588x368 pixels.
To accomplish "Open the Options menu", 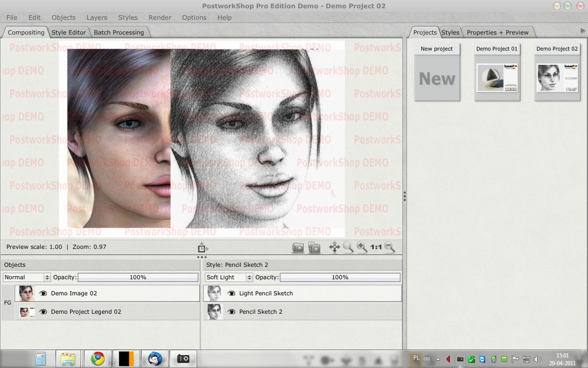I will pyautogui.click(x=194, y=17).
